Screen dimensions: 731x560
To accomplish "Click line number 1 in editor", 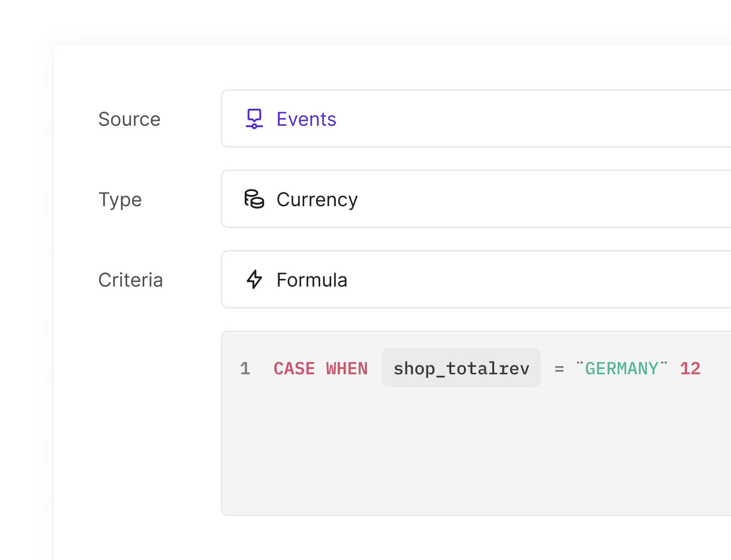I will [x=245, y=368].
